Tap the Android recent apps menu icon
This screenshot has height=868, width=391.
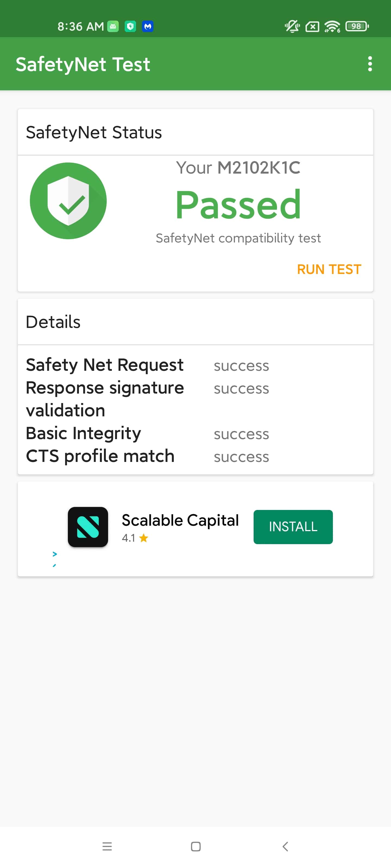coord(107,846)
